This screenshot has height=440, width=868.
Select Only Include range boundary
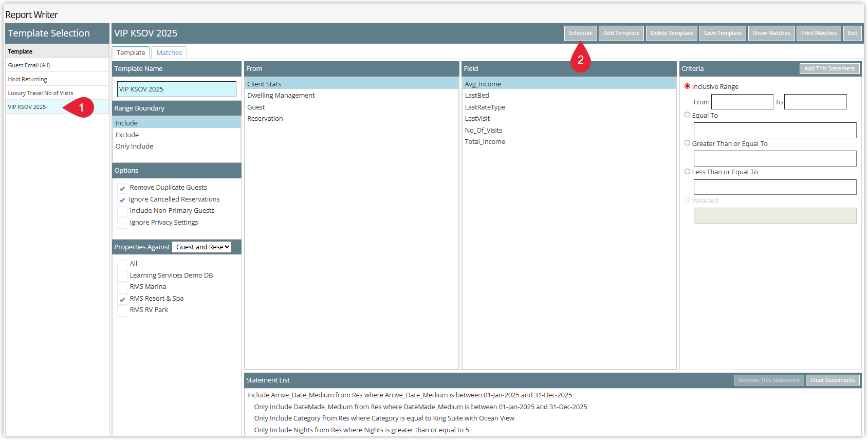pos(176,146)
